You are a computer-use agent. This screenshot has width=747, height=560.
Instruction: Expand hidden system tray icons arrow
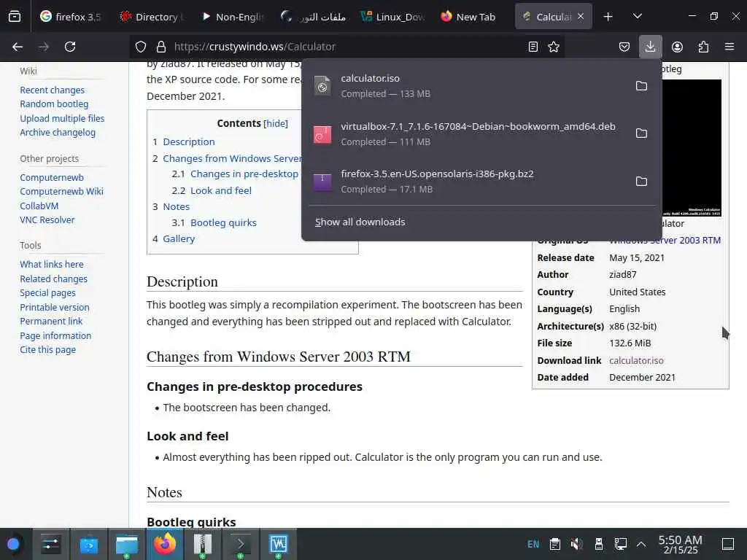(x=641, y=544)
